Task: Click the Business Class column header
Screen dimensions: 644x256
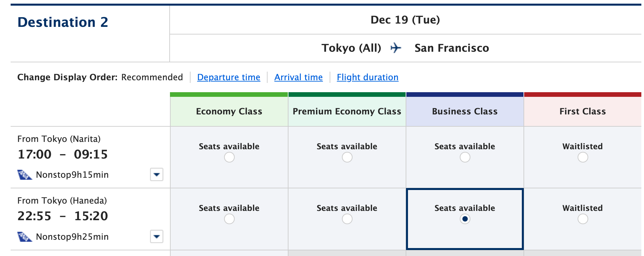Action: click(465, 111)
